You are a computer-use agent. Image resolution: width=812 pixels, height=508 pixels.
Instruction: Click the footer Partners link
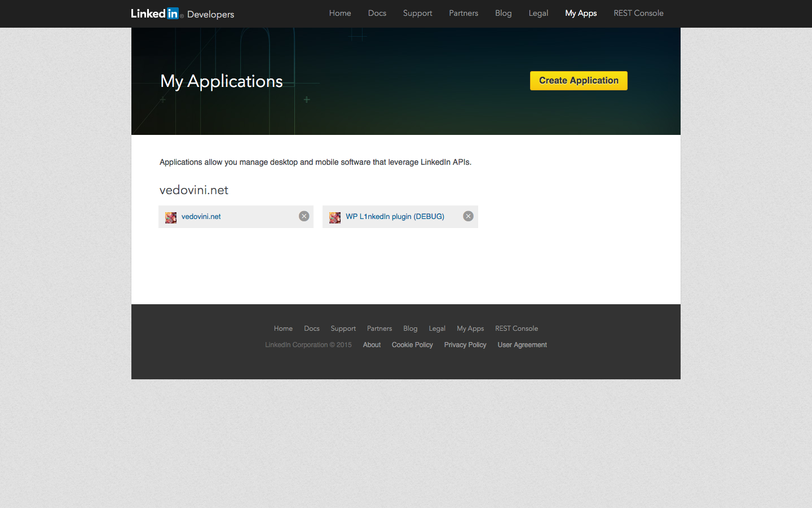click(x=379, y=329)
